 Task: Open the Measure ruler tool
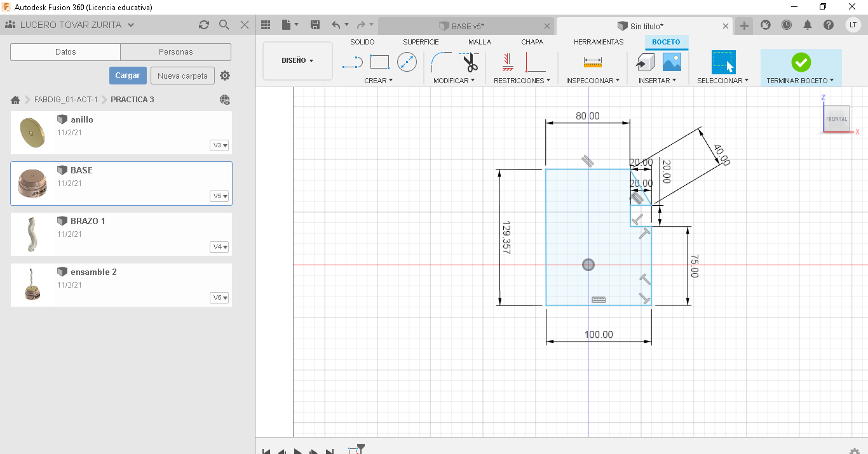click(592, 62)
